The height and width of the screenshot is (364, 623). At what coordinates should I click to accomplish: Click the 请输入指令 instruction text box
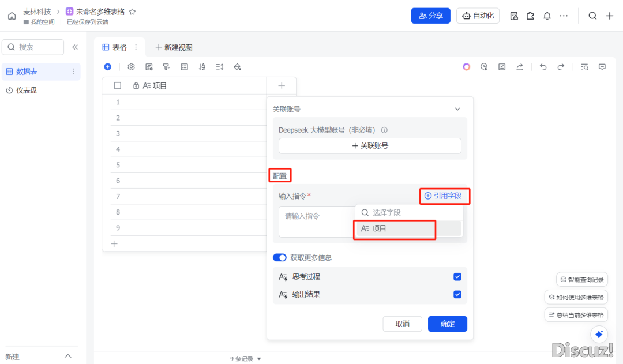tap(317, 222)
